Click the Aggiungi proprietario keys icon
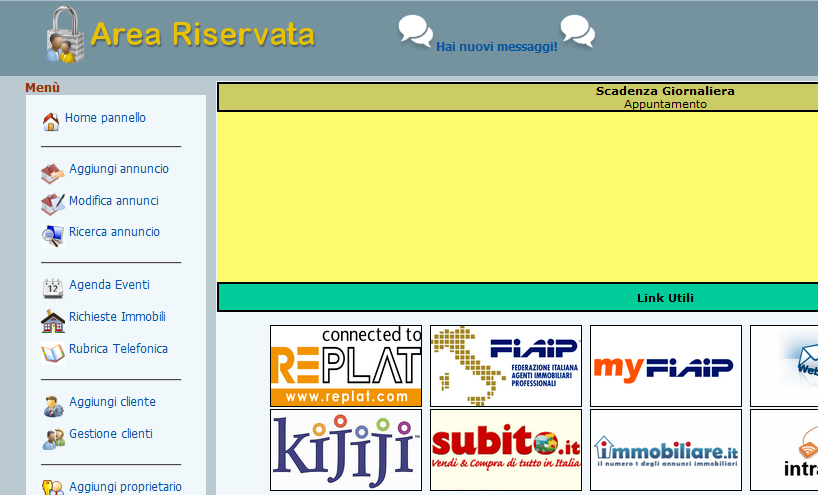818x495 pixels. pos(53,488)
